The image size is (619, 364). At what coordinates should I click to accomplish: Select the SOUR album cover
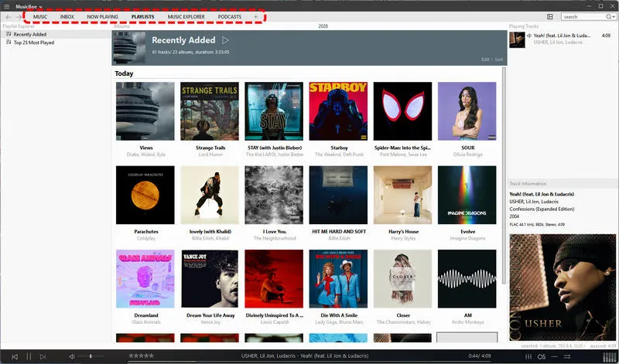click(x=467, y=111)
